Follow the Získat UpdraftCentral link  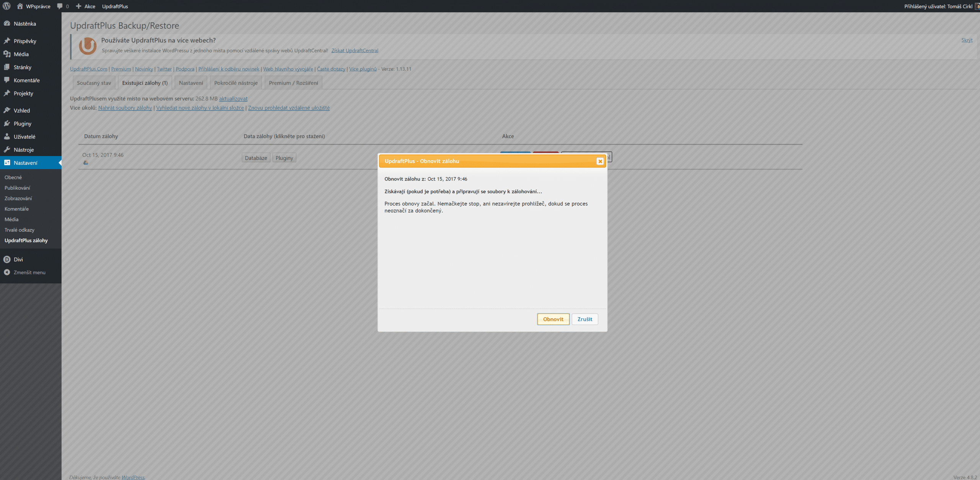click(x=354, y=50)
